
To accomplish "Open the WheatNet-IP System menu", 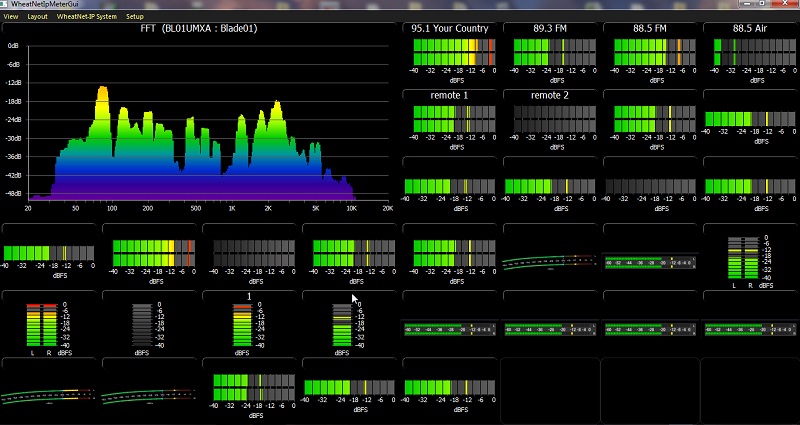I will pyautogui.click(x=86, y=17).
